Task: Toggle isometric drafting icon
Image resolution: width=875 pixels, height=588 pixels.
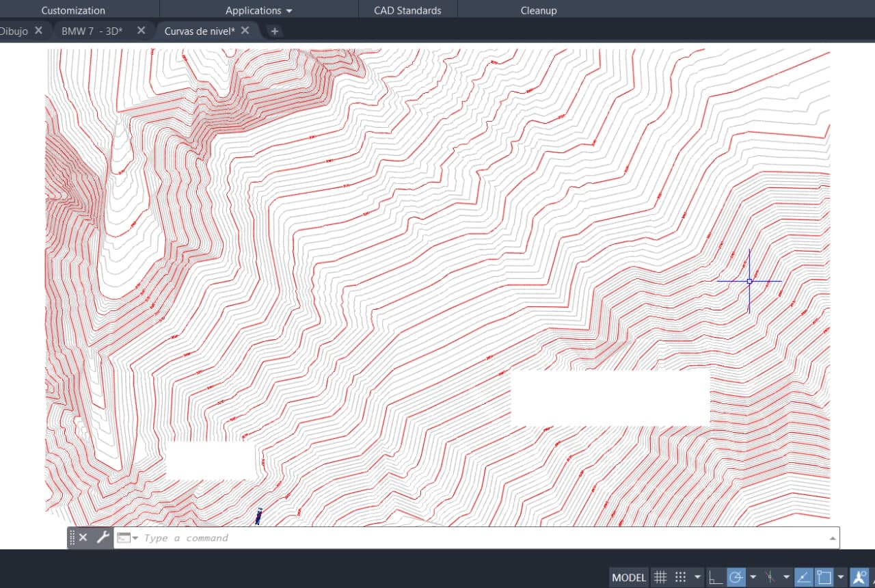Action: tap(770, 578)
